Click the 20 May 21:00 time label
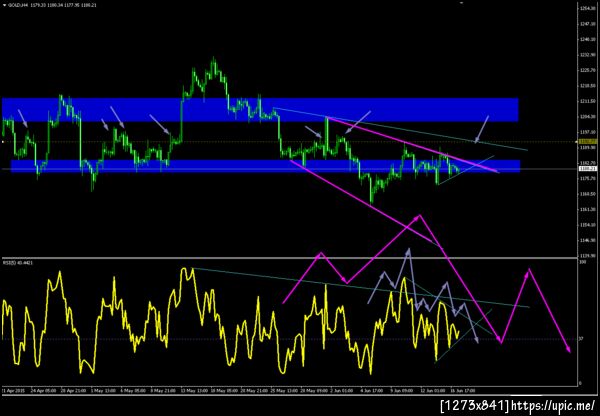The height and width of the screenshot is (416, 600). click(x=253, y=391)
